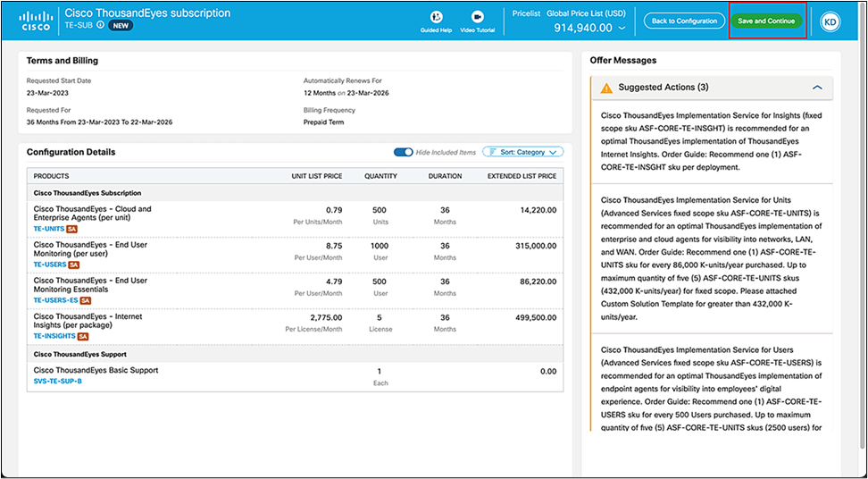Image resolution: width=868 pixels, height=479 pixels.
Task: Open the KD user avatar menu
Action: [830, 21]
